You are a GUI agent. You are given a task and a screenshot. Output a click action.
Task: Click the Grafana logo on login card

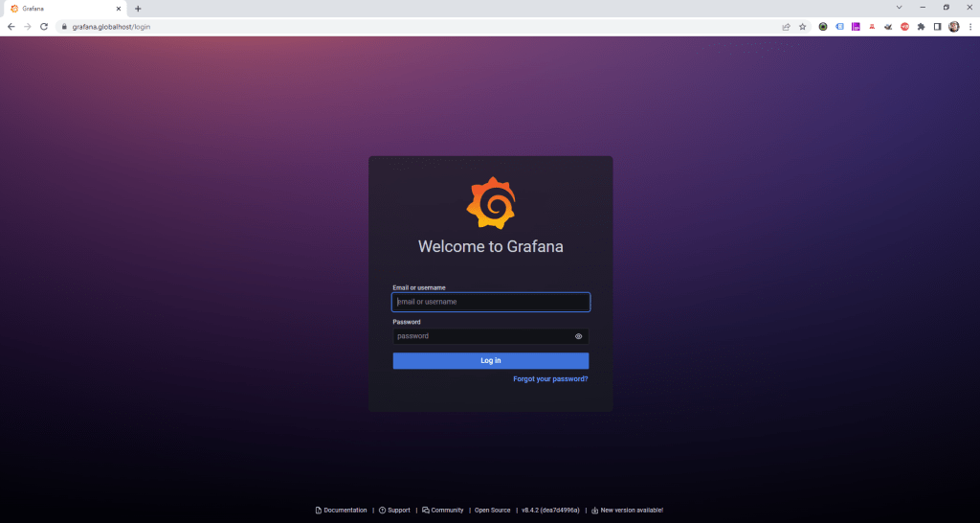click(x=491, y=203)
